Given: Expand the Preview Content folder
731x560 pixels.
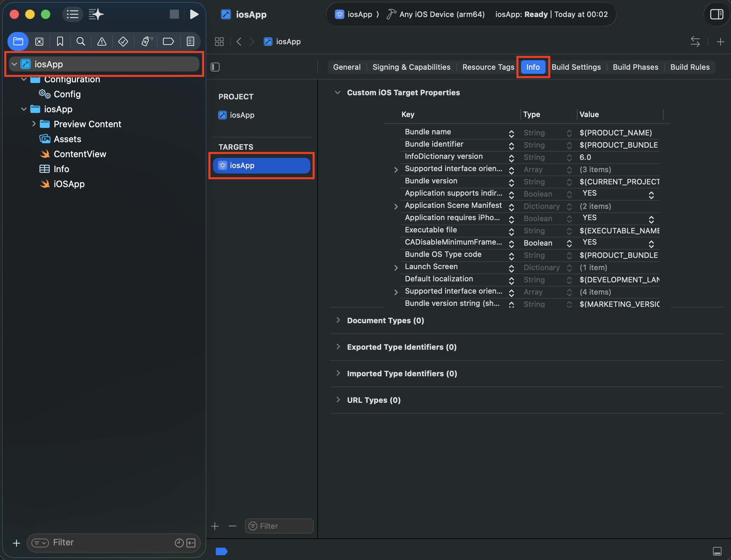Looking at the screenshot, I should pos(34,124).
